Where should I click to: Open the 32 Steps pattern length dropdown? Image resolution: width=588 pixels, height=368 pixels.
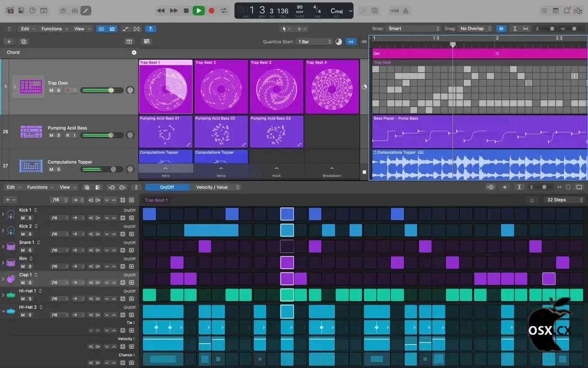[x=564, y=200]
